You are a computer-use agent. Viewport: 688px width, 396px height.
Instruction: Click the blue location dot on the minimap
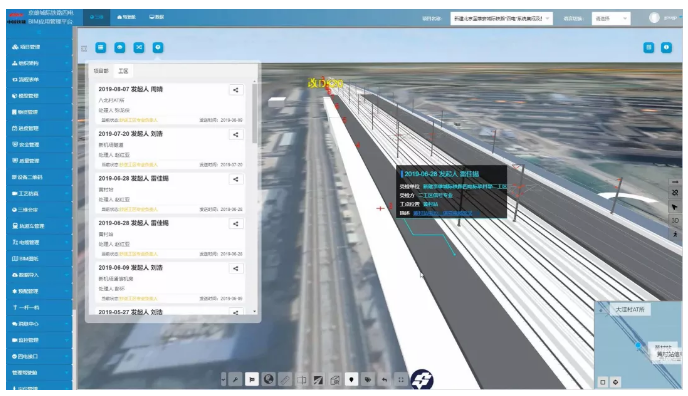click(x=638, y=346)
